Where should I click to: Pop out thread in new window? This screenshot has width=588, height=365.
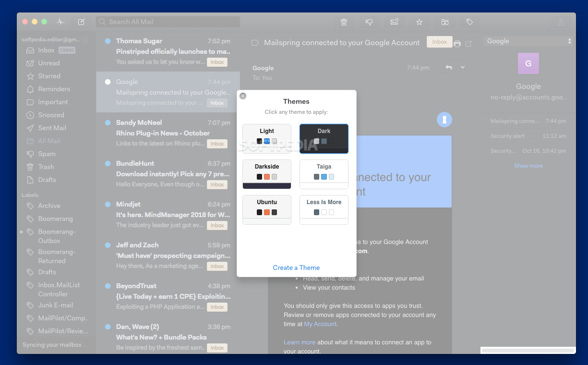[468, 44]
